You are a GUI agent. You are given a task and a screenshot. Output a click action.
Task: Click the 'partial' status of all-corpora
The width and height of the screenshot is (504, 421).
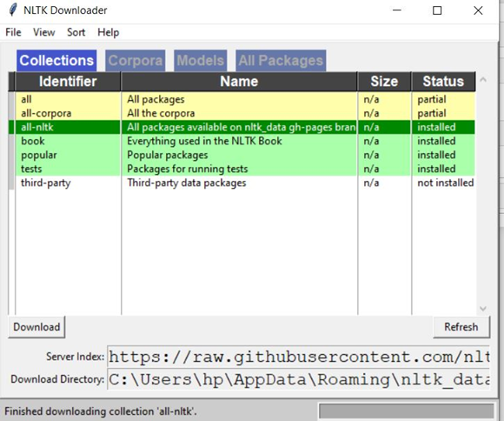432,113
